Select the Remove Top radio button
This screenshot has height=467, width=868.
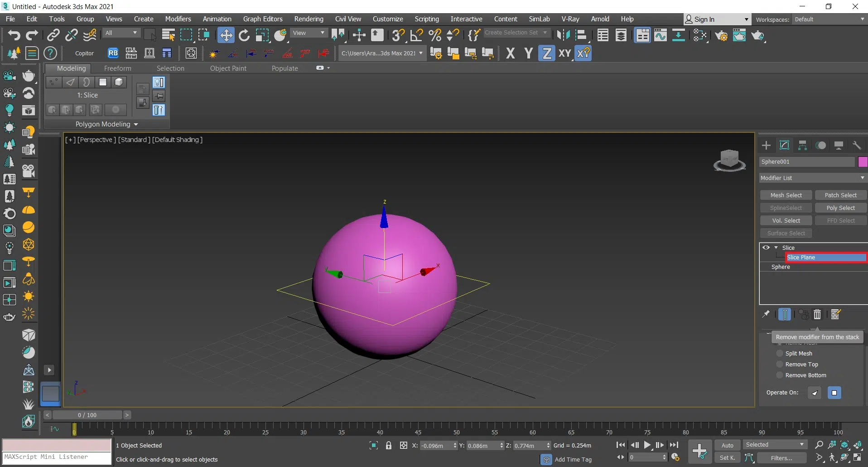tap(780, 365)
